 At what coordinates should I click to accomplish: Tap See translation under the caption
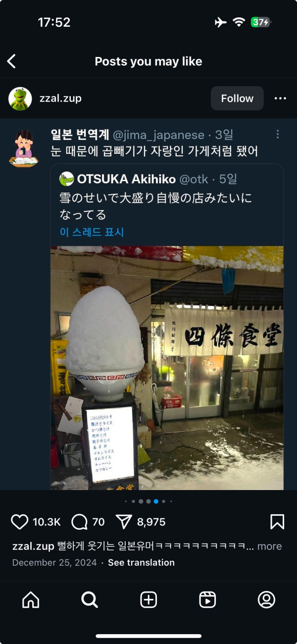141,563
